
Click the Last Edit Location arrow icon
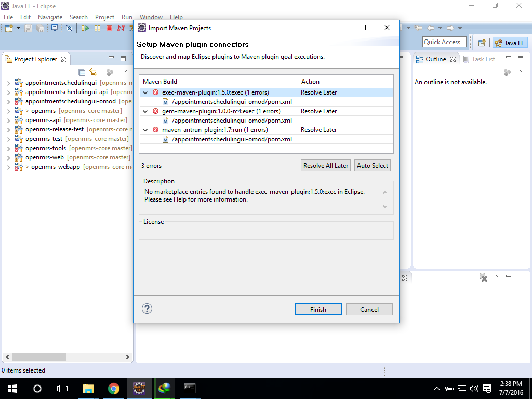419,28
